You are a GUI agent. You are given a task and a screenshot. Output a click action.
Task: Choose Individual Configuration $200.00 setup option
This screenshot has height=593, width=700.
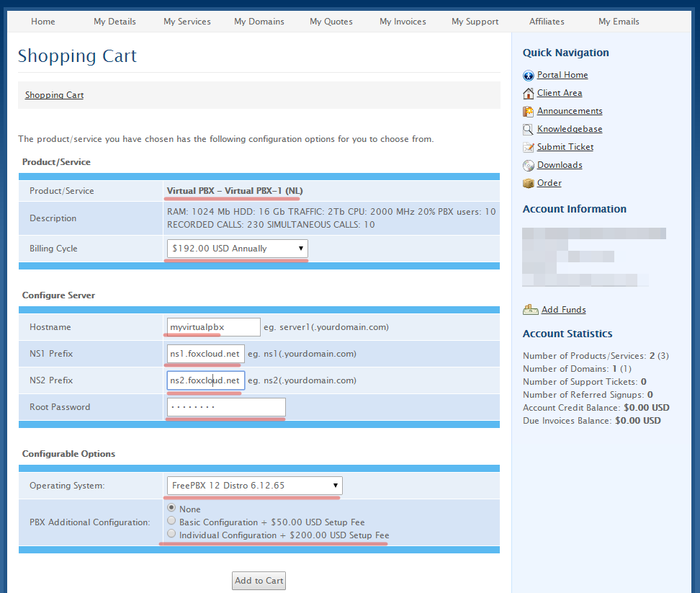point(171,534)
